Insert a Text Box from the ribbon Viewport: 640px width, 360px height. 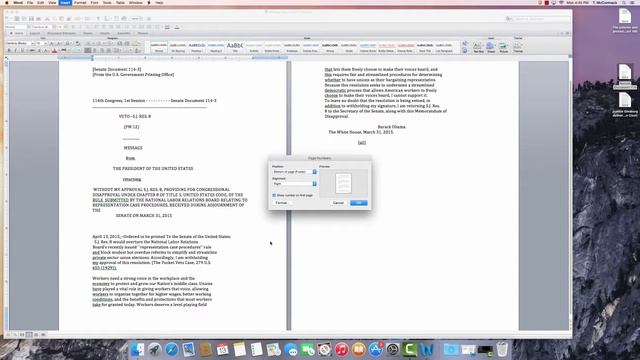click(478, 47)
